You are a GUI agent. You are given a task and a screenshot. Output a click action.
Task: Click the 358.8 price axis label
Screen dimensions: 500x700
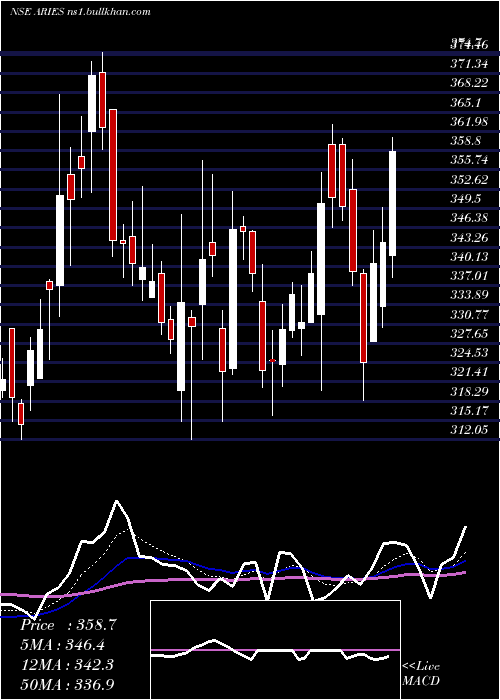(x=466, y=141)
